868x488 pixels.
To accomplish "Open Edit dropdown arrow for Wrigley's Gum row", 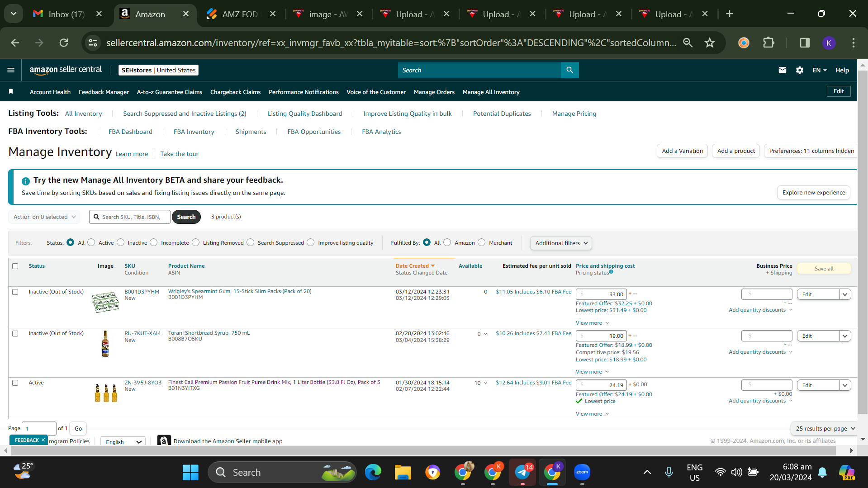I will [x=845, y=294].
